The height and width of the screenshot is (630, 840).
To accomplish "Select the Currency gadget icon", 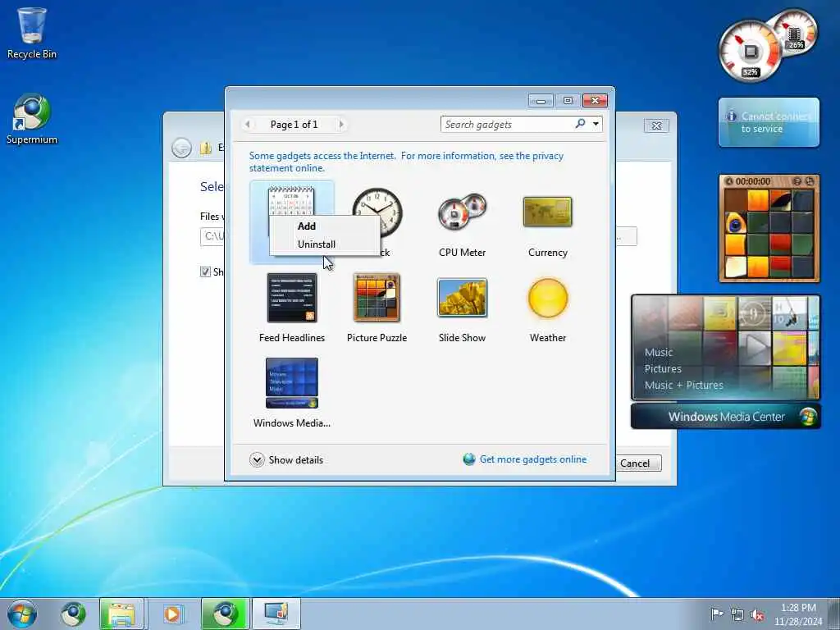I will coord(547,212).
